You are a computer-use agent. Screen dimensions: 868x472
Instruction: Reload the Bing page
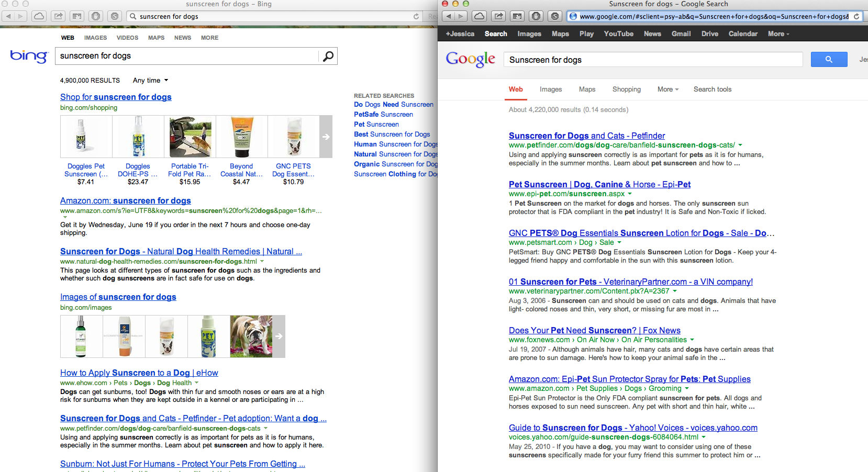pyautogui.click(x=416, y=16)
